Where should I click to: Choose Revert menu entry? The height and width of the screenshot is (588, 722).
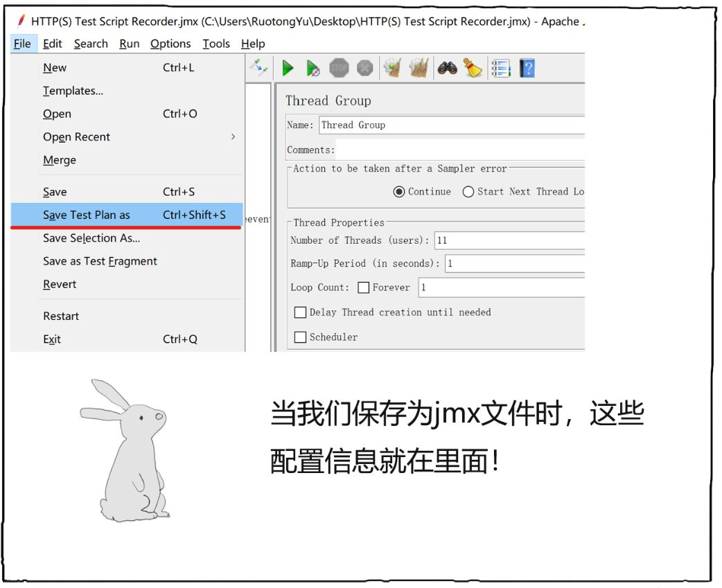point(127,285)
